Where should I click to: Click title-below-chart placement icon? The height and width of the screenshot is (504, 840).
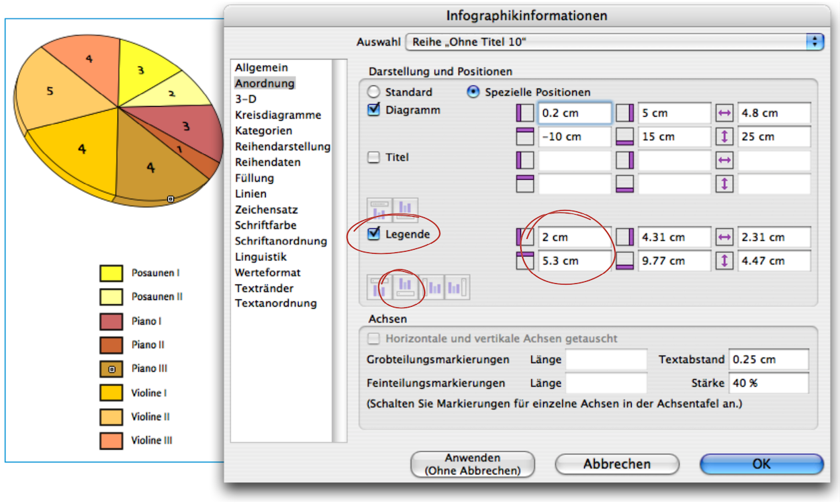[x=406, y=210]
